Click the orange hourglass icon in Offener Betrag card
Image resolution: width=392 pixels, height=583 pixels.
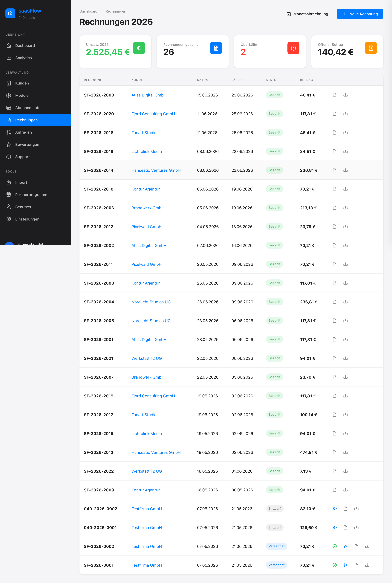point(370,48)
